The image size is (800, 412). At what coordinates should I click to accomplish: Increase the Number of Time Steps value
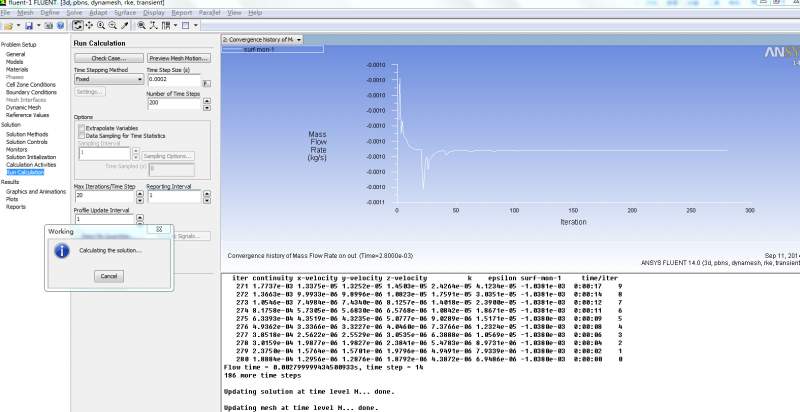pyautogui.click(x=207, y=100)
